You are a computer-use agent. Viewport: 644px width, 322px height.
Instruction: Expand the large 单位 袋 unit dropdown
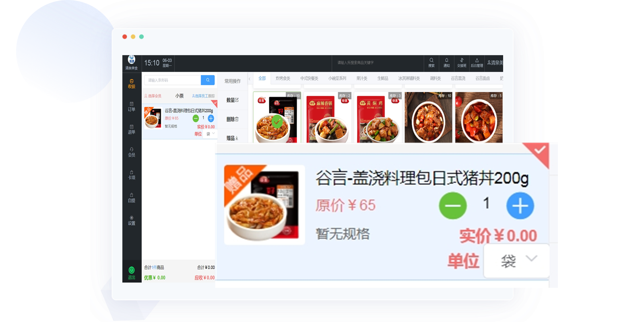pos(517,261)
